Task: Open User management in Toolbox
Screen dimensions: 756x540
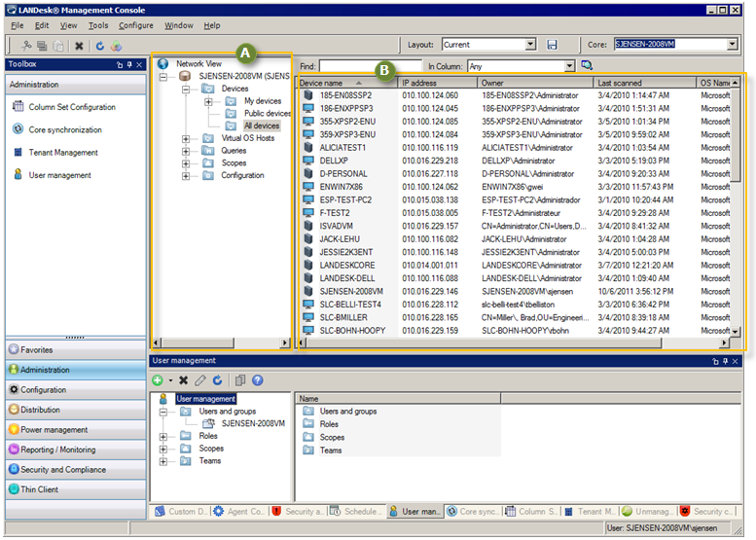Action: (x=59, y=174)
